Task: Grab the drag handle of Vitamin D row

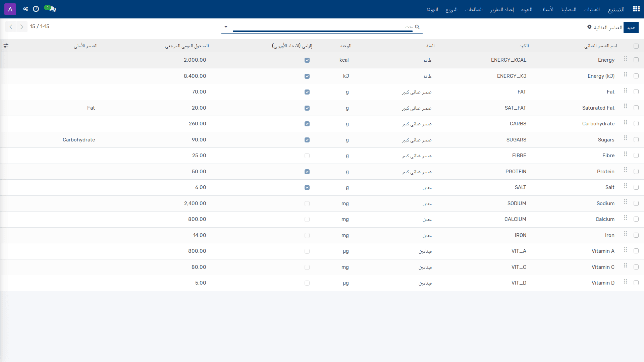Action: (x=626, y=282)
